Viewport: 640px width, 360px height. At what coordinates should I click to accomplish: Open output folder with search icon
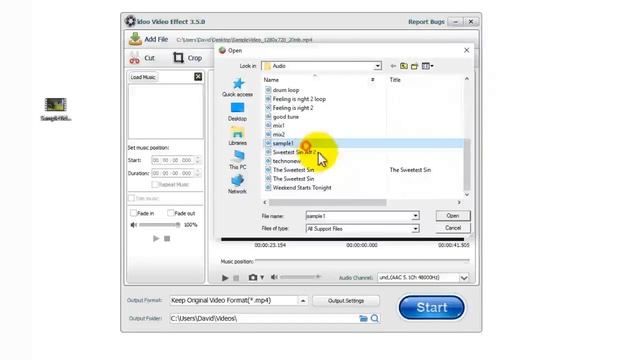pyautogui.click(x=375, y=318)
